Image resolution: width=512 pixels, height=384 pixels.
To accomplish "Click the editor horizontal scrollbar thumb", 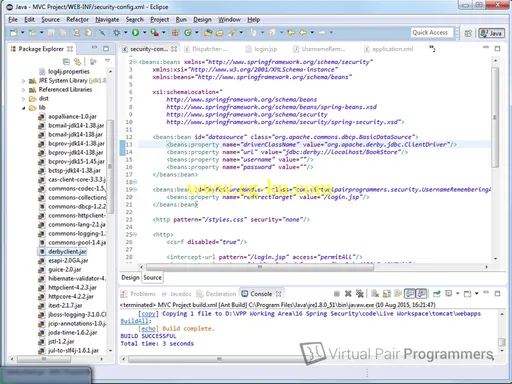I will click(260, 267).
